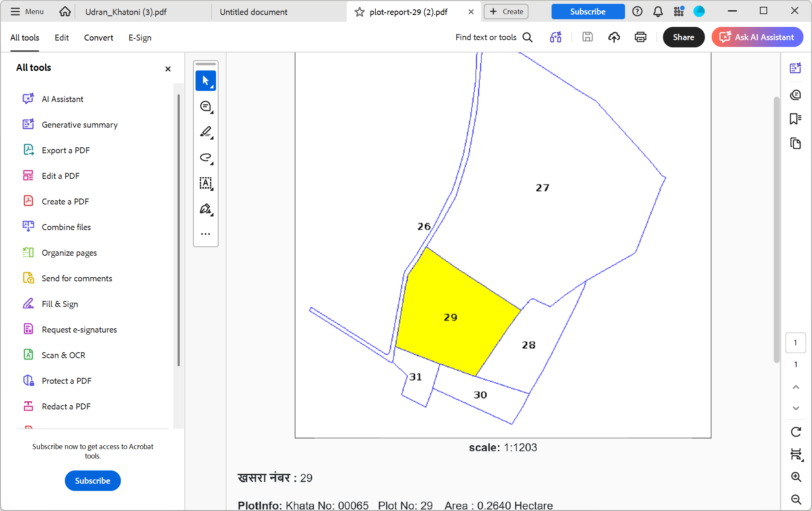Pick the Highlight pen tool

206,132
